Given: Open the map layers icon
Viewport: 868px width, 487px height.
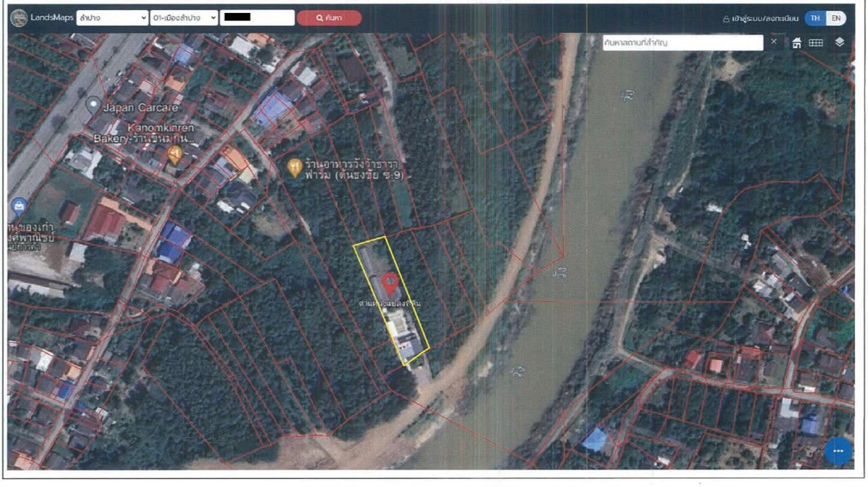Looking at the screenshot, I should 839,43.
